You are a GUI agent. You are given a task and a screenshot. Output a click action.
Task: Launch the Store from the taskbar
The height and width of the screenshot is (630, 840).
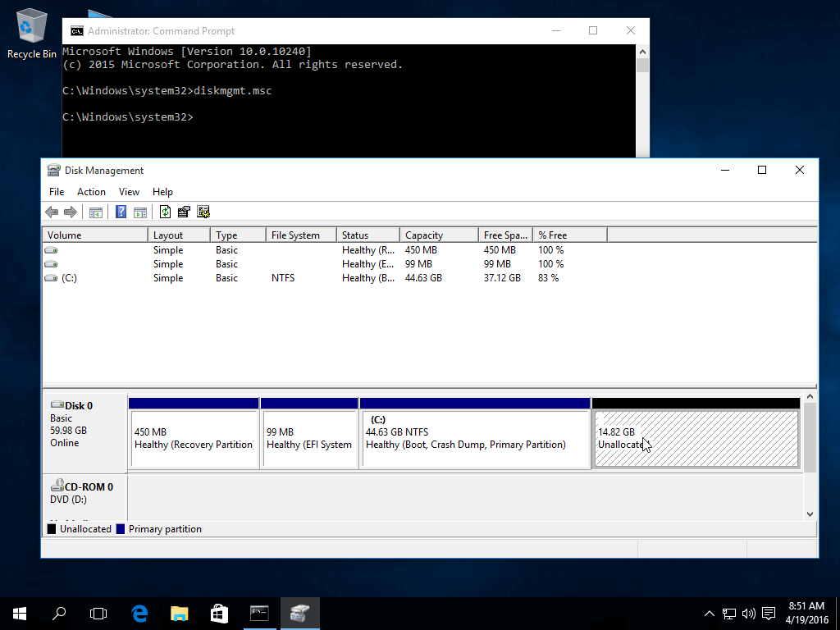pos(219,613)
